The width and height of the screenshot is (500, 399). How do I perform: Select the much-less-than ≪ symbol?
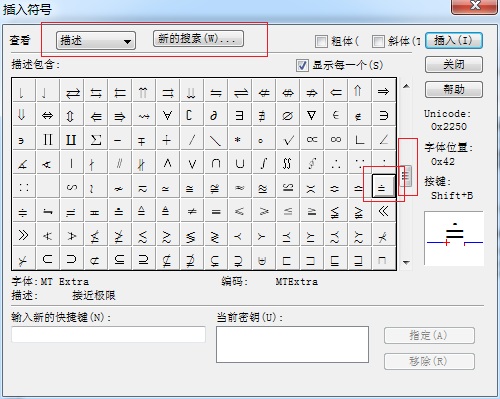pyautogui.click(x=383, y=211)
